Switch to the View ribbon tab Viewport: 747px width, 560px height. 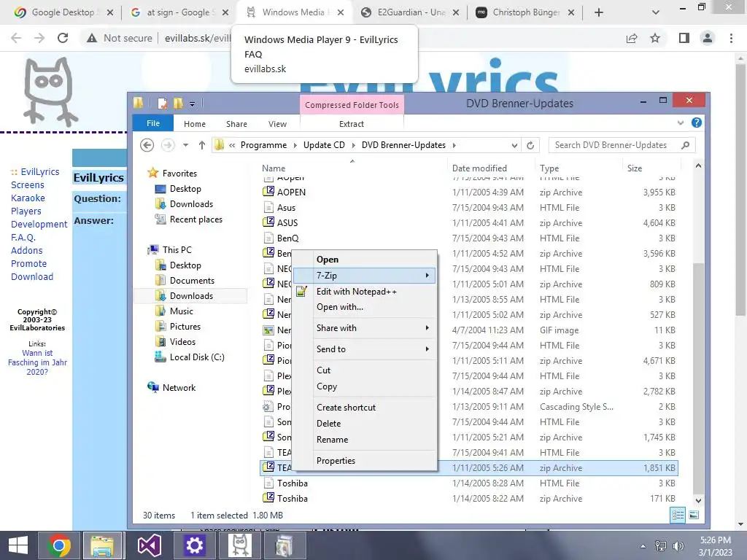coord(277,124)
